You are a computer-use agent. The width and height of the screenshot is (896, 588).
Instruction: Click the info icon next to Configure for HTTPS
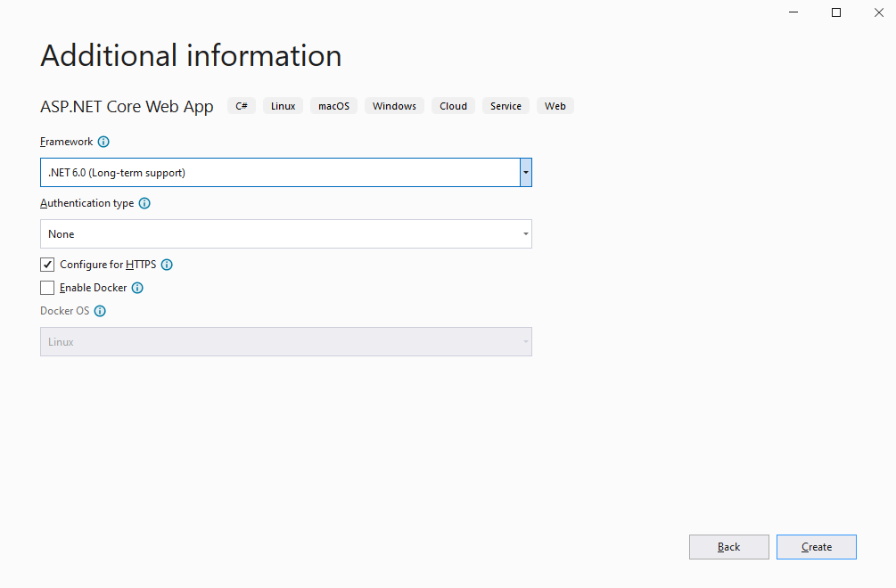[167, 265]
